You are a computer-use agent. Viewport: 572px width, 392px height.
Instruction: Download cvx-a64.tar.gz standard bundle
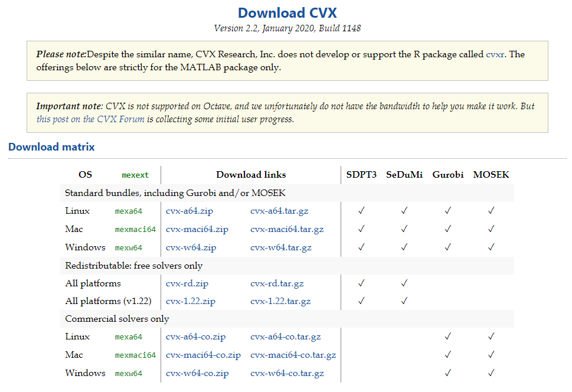(279, 211)
